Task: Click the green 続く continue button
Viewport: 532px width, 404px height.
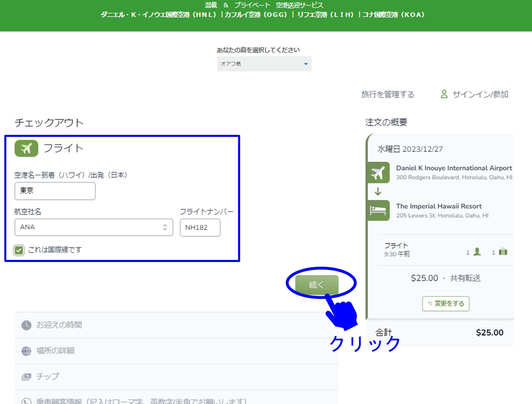Action: (x=317, y=285)
